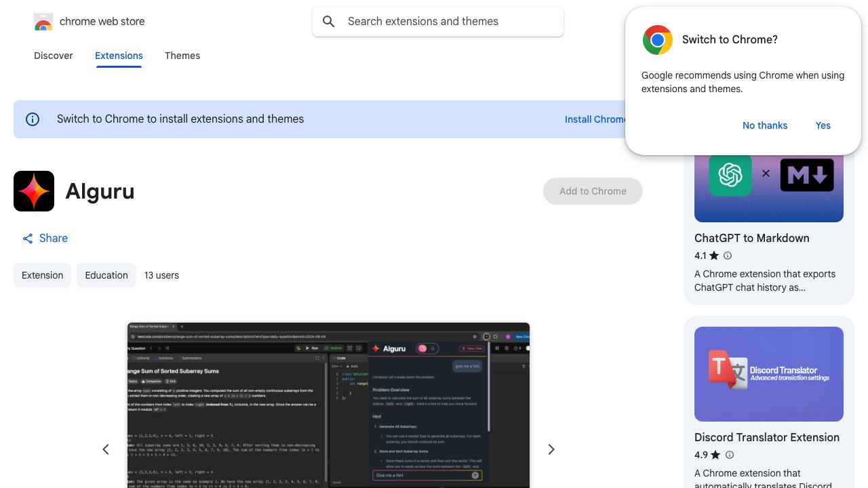Open the ChatGPT to Markdown card image
The width and height of the screenshot is (868, 488).
point(769,188)
